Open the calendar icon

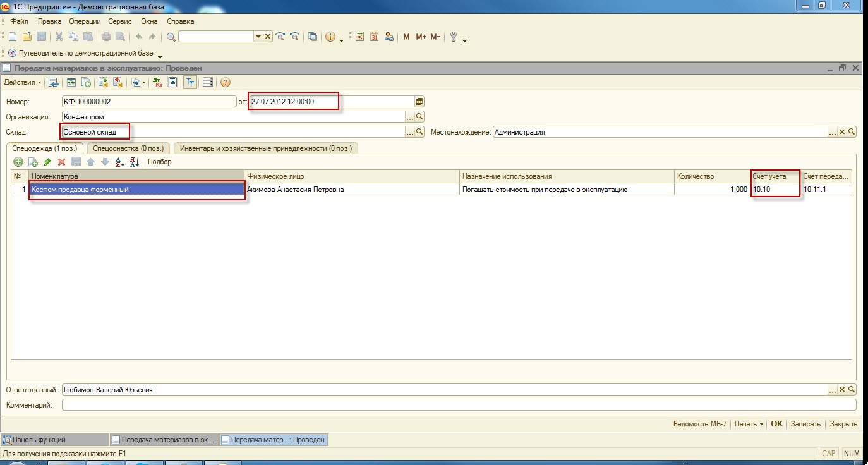tap(374, 37)
